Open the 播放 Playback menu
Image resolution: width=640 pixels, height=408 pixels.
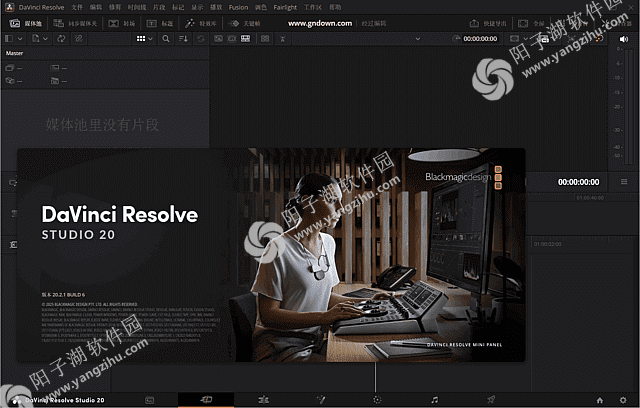[216, 7]
